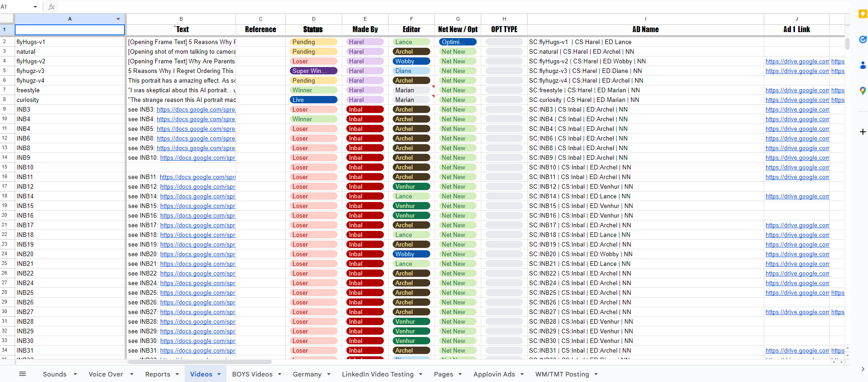Open the INB3 docs.google.com link
The width and height of the screenshot is (868, 382).
coord(196,109)
